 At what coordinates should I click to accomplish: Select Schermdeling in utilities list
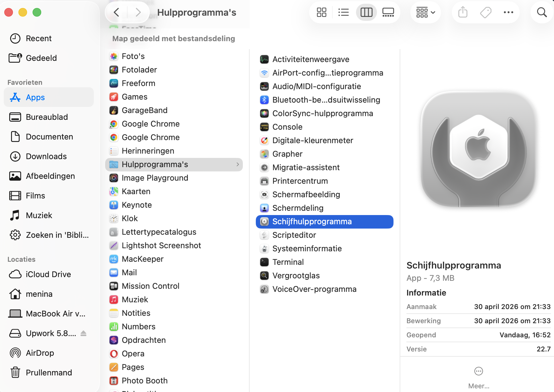(x=325, y=208)
